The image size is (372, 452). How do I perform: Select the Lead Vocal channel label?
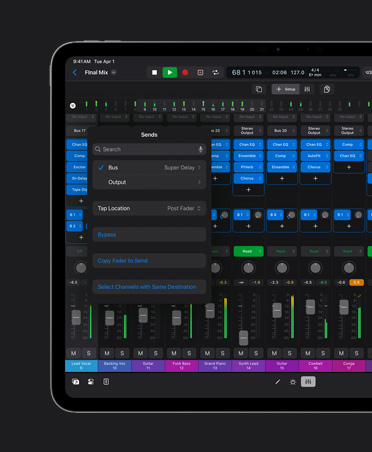(81, 366)
